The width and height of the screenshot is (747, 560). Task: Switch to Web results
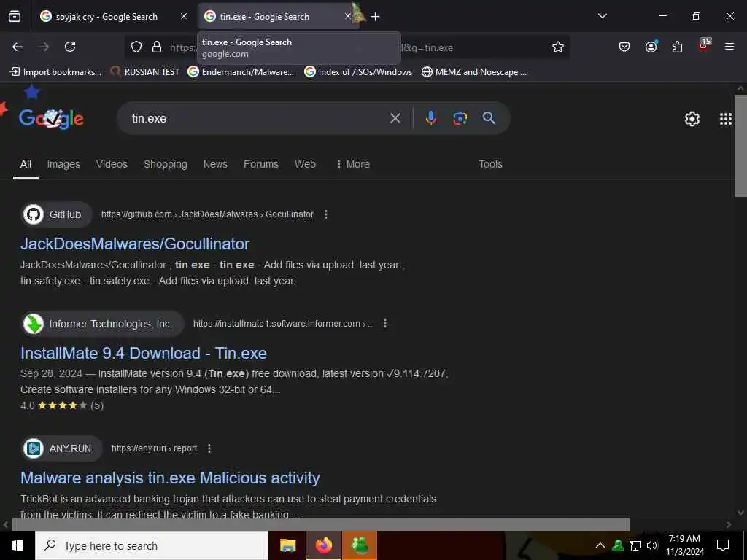click(305, 164)
